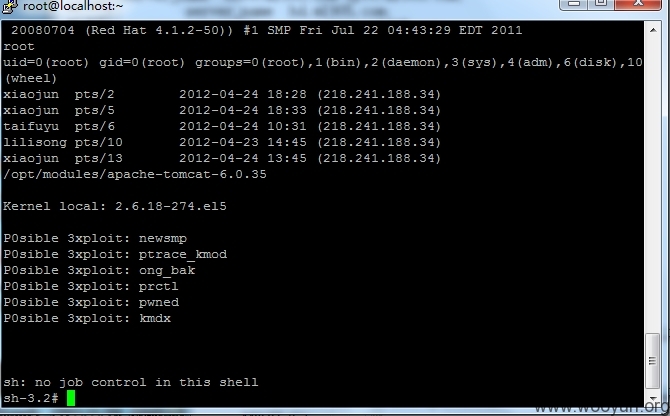This screenshot has width=670, height=416.
Task: Click the green cursor block at prompt
Action: click(71, 398)
